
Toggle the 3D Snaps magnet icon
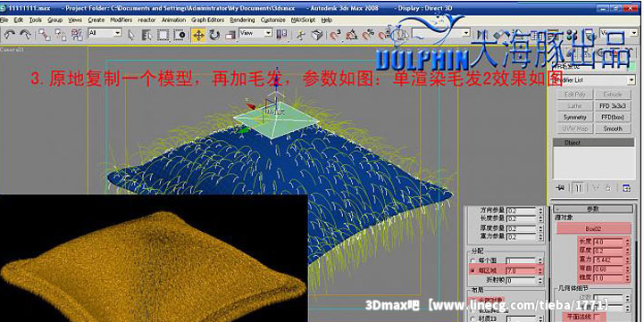[x=336, y=36]
